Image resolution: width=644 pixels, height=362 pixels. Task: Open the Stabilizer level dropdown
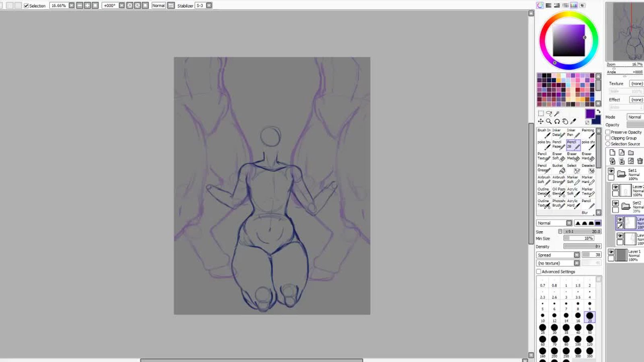209,6
